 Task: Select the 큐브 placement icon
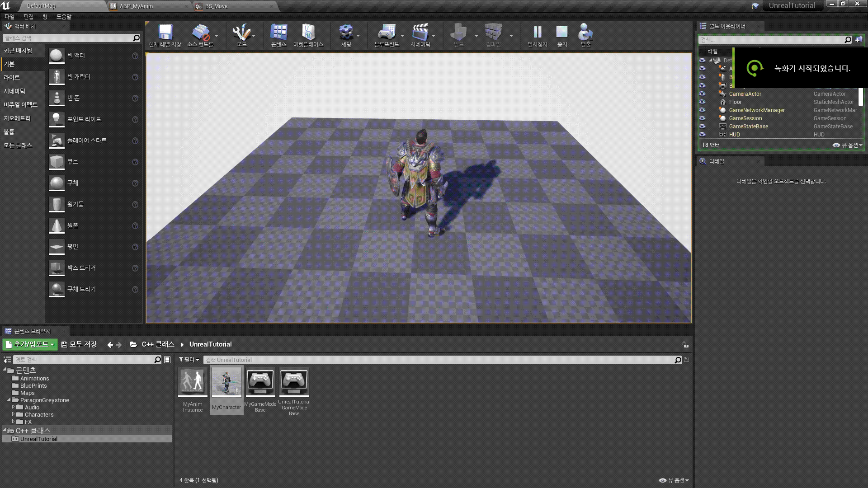(57, 162)
